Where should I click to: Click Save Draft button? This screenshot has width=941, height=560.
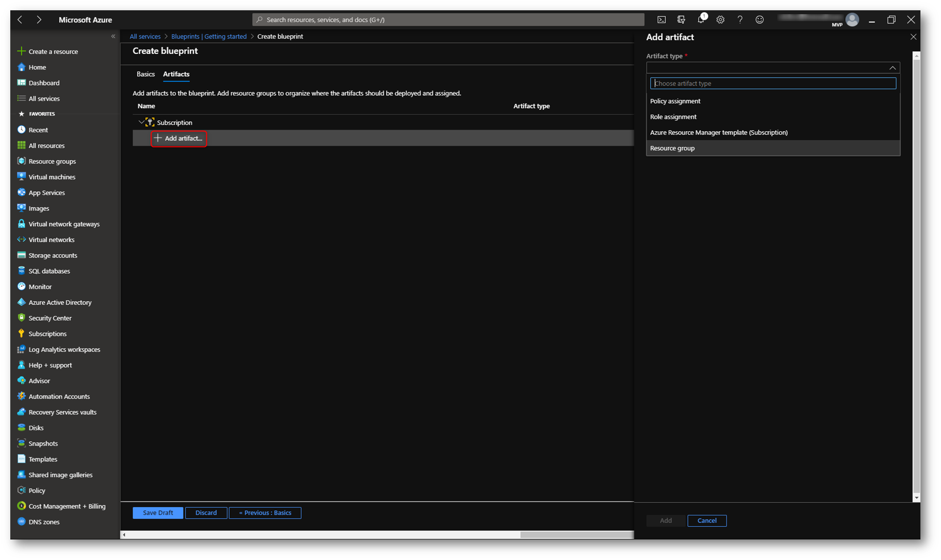(x=158, y=513)
